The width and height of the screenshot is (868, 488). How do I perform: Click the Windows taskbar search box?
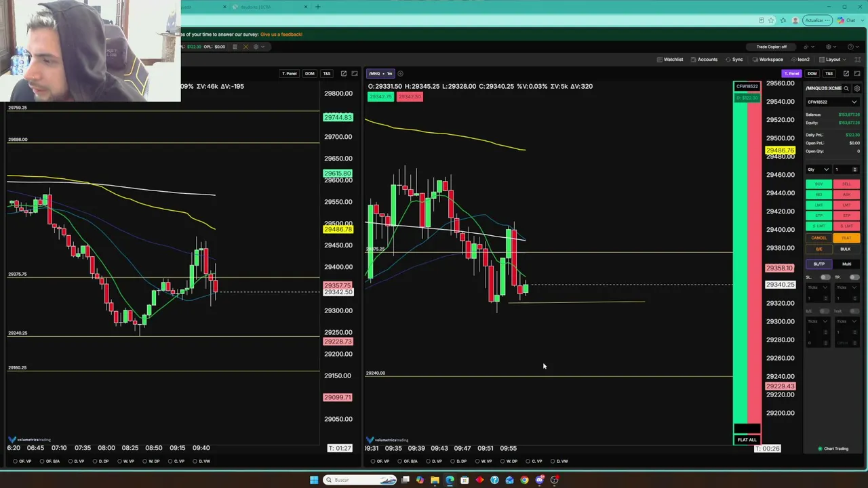pyautogui.click(x=359, y=480)
